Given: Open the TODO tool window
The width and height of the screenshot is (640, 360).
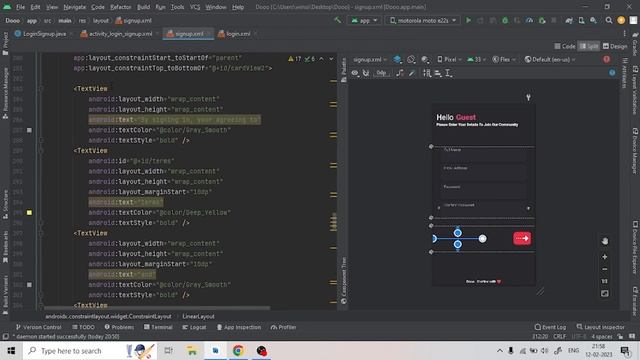Looking at the screenshot, I should tap(83, 327).
